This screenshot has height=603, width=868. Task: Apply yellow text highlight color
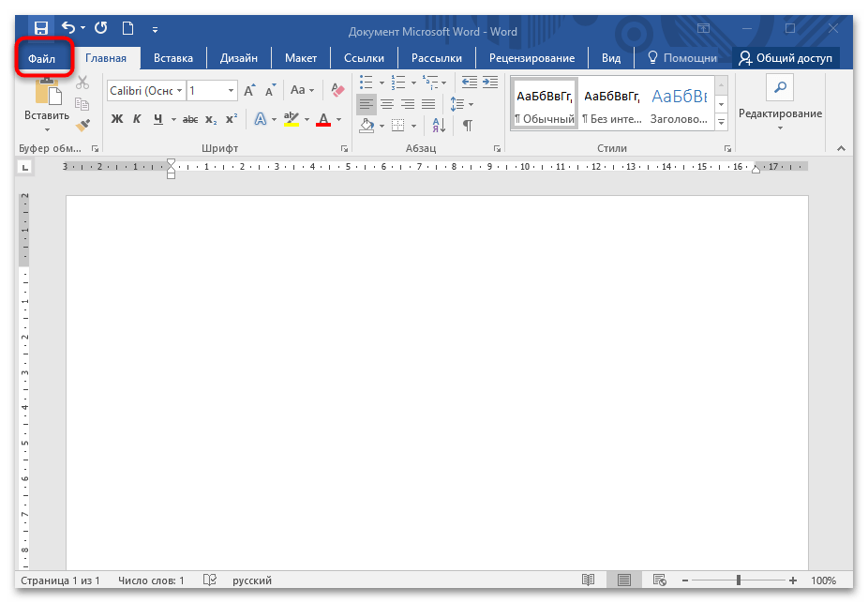click(x=292, y=119)
